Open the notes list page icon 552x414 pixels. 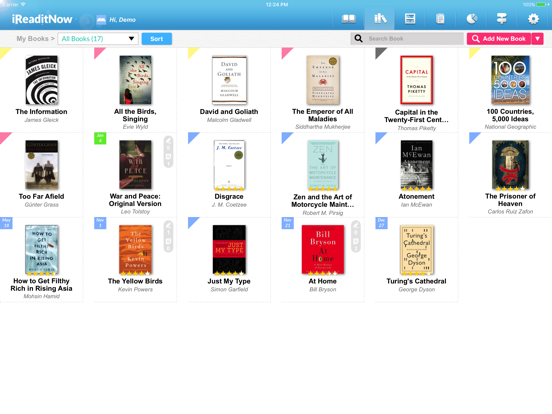(x=440, y=19)
